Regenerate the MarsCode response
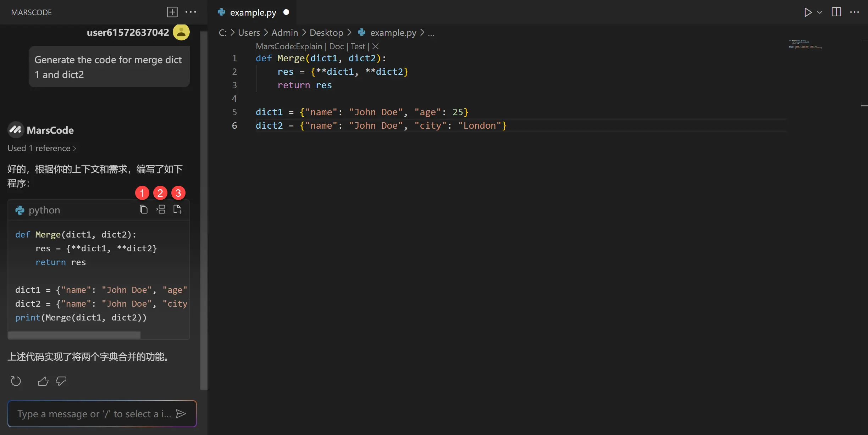Viewport: 868px width, 435px height. 16,381
